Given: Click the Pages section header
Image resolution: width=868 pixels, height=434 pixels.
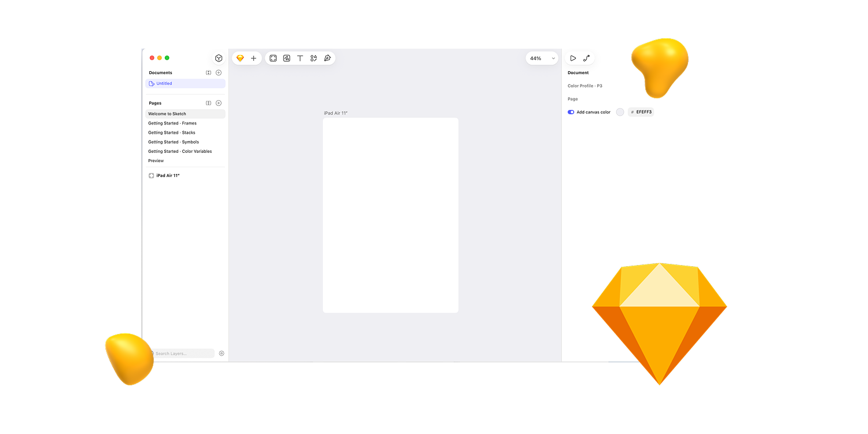Looking at the screenshot, I should coord(155,103).
